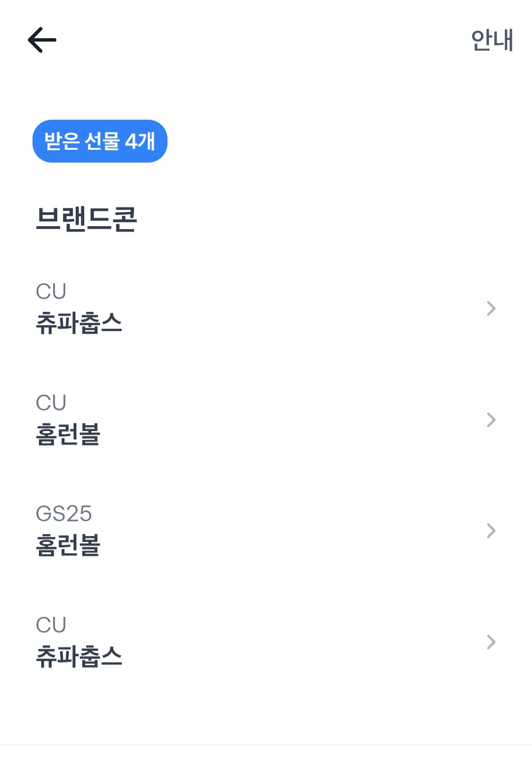This screenshot has height=767, width=532.
Task: Select the 홈런볼 name under CU
Action: coord(68,434)
